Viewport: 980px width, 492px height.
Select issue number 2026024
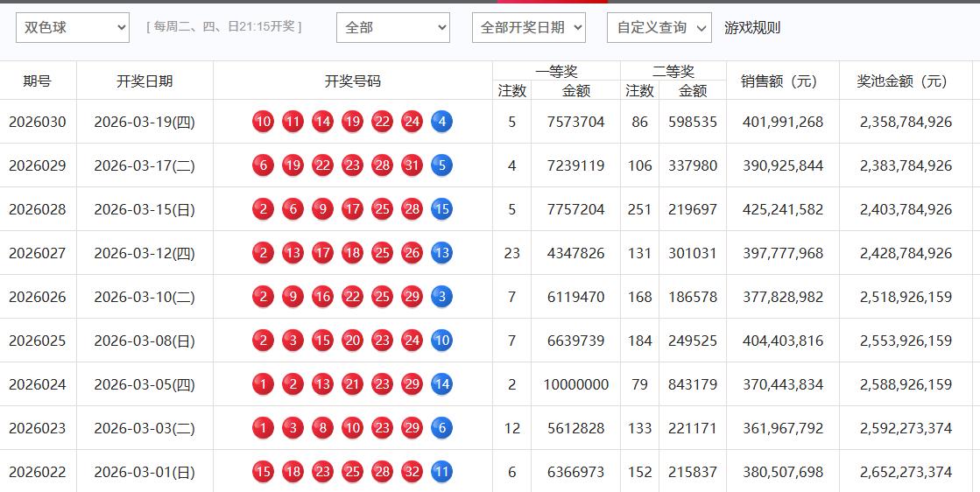38,384
